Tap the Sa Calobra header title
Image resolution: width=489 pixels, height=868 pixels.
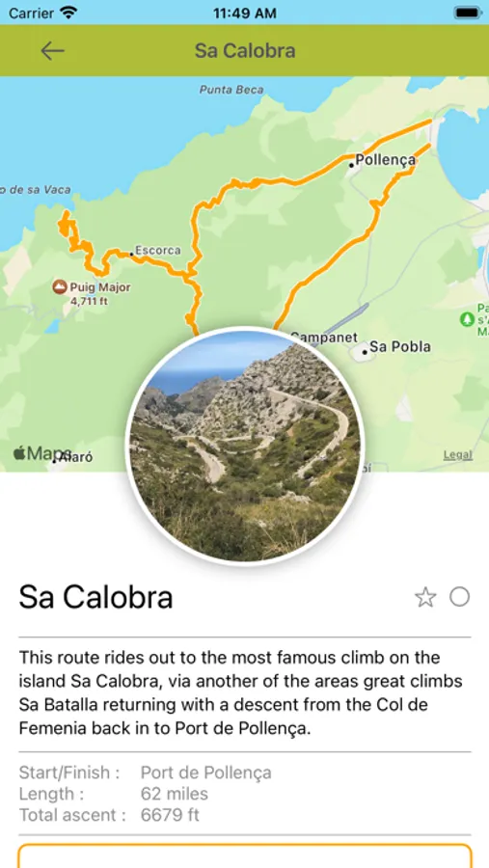tap(245, 51)
